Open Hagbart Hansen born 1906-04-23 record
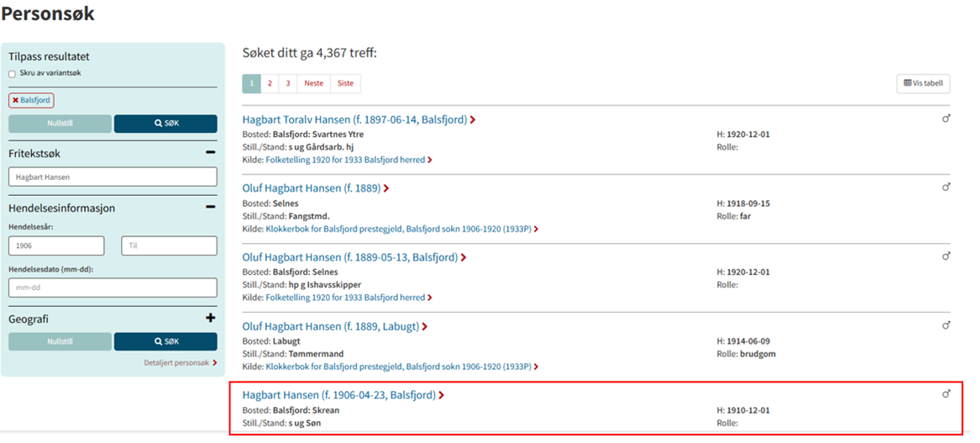 pyautogui.click(x=338, y=395)
